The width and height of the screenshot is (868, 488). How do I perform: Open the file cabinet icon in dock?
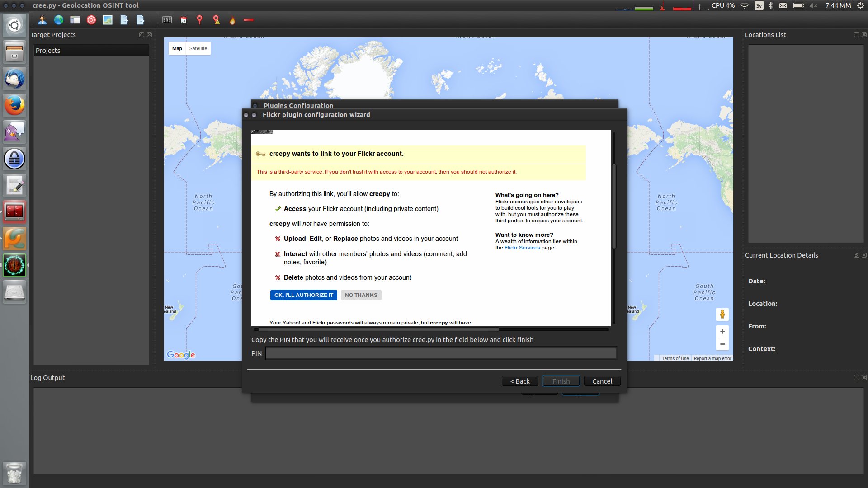[x=14, y=52]
